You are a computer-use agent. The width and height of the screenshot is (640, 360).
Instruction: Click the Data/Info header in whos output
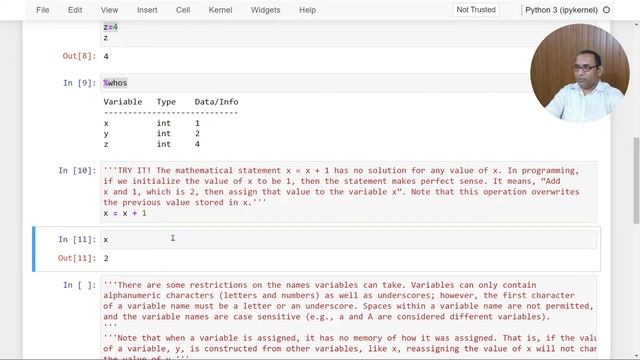point(216,102)
